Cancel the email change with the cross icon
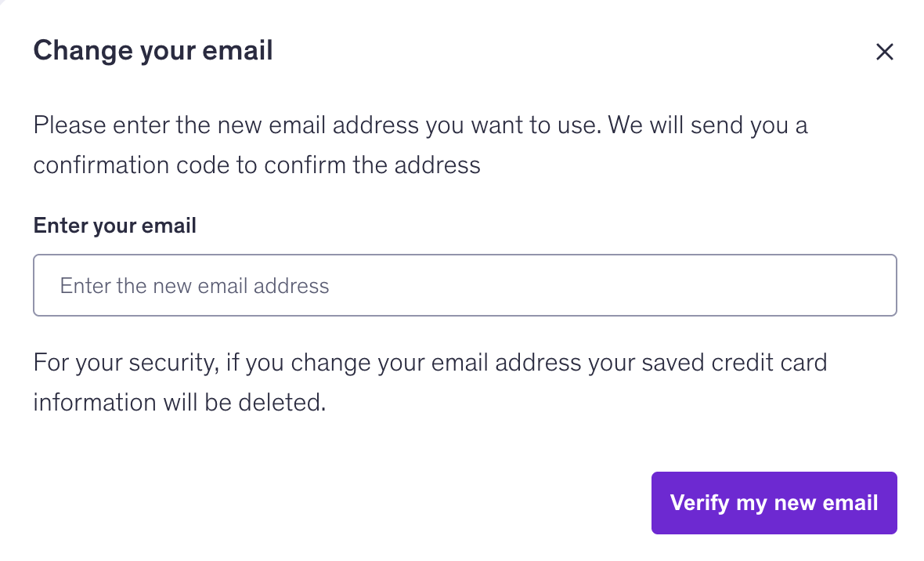Image resolution: width=924 pixels, height=561 pixels. (885, 52)
